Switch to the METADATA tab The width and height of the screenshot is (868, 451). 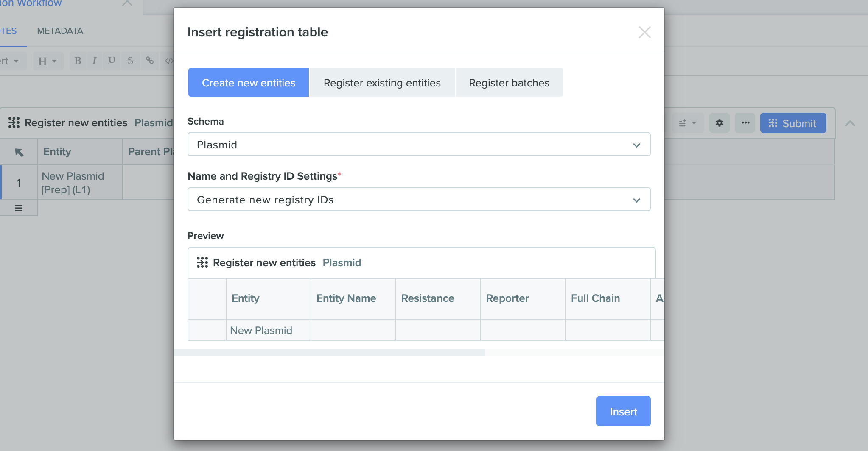coord(60,31)
